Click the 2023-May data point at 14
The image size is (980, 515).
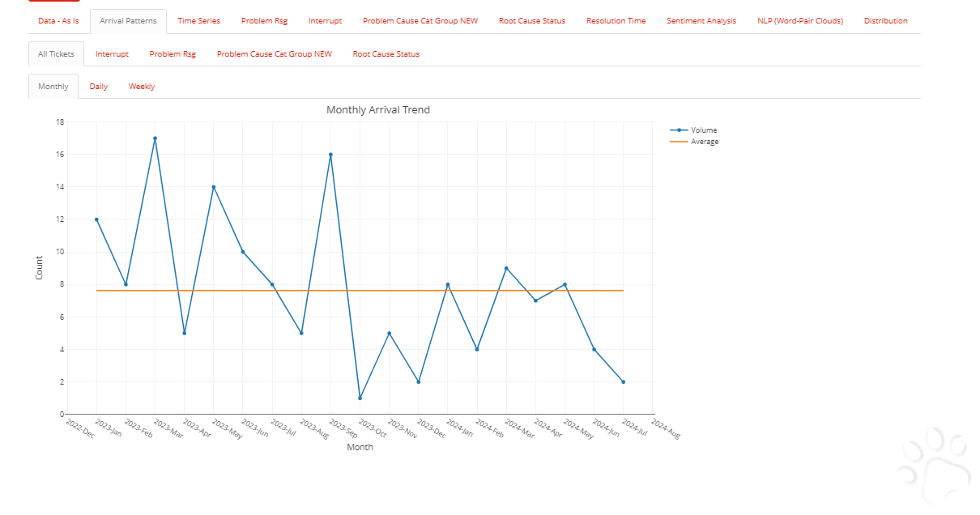pyautogui.click(x=214, y=187)
